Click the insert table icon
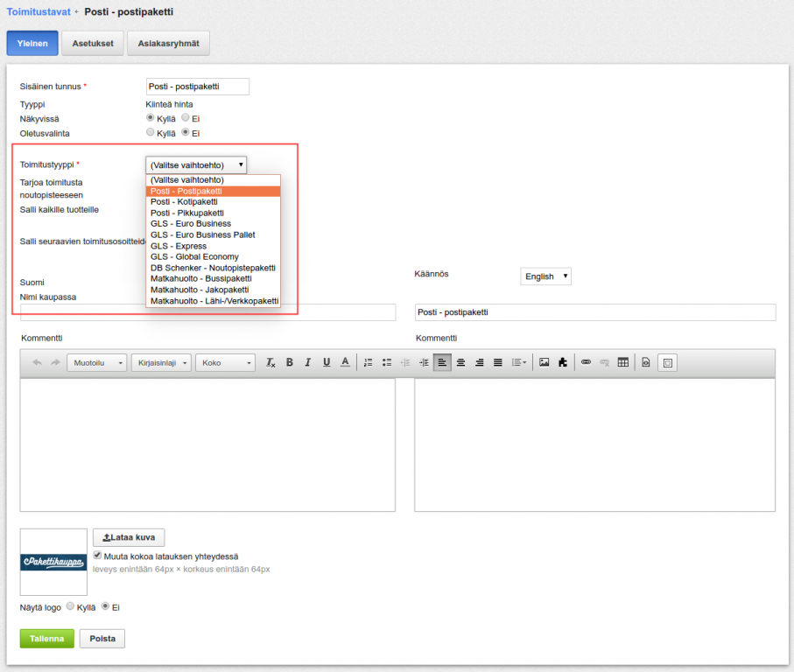The image size is (794, 672). (x=622, y=362)
